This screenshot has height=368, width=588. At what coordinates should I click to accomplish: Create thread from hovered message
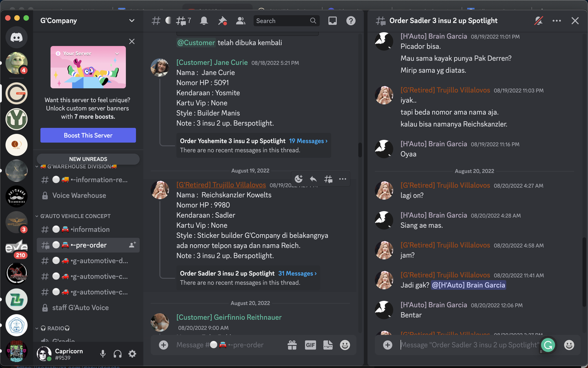click(328, 179)
